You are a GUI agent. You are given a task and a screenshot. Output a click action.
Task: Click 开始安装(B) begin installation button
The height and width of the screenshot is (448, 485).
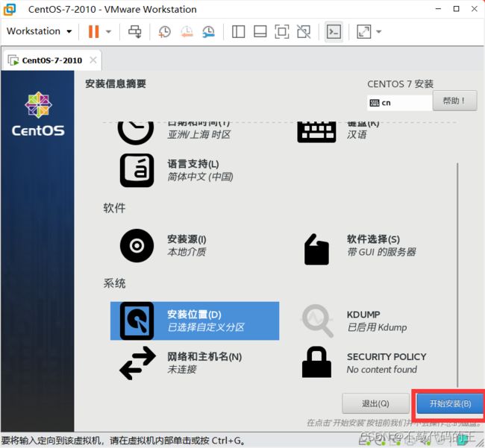(451, 403)
